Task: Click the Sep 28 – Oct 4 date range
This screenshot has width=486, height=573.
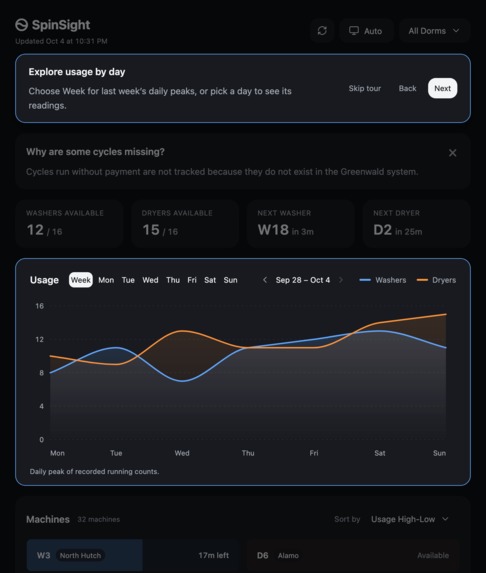Action: click(303, 280)
